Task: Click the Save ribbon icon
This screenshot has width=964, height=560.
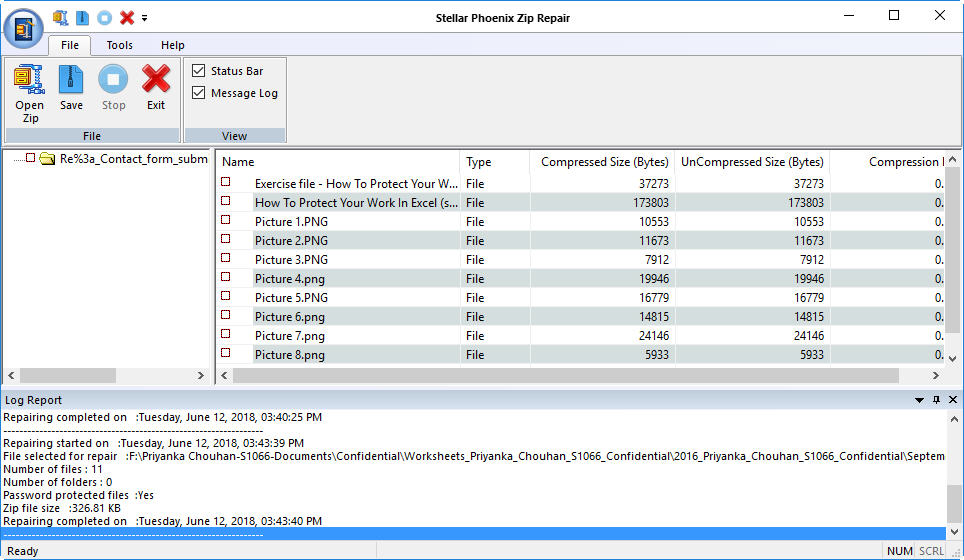Action: click(x=71, y=79)
